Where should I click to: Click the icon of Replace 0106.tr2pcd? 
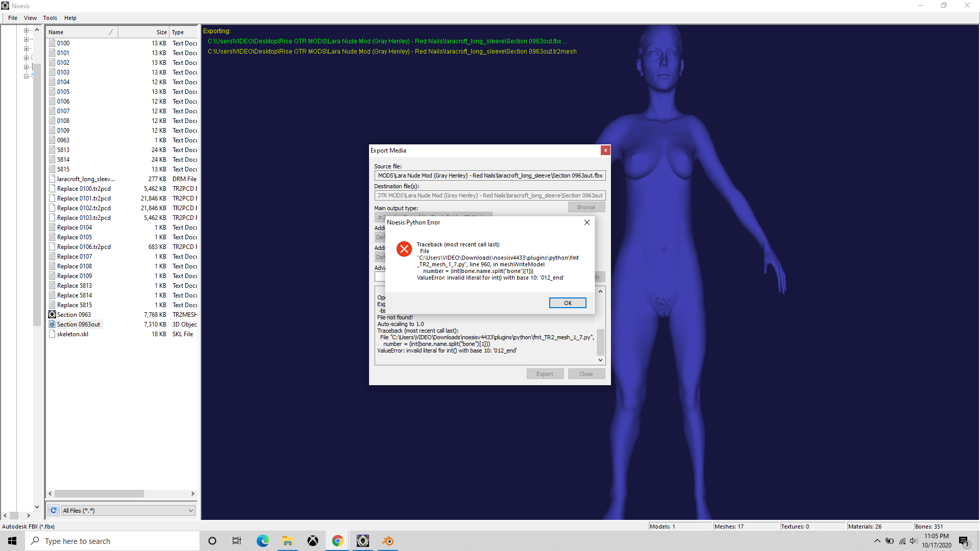click(x=52, y=247)
